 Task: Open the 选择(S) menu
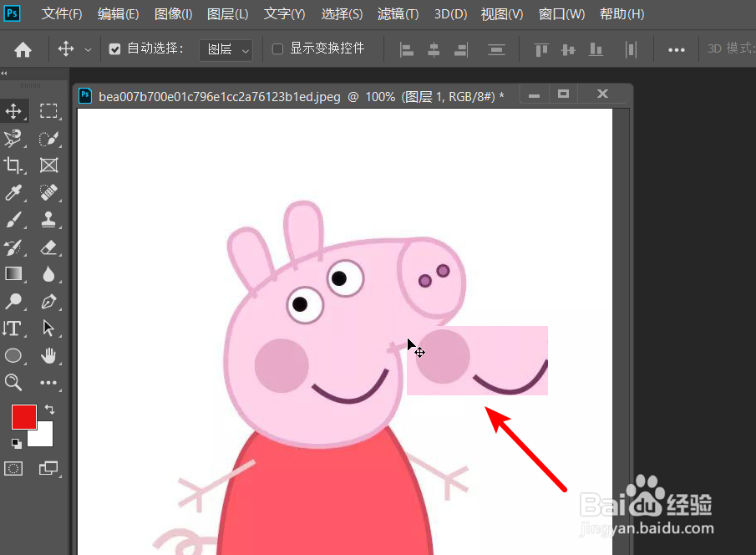(x=342, y=14)
